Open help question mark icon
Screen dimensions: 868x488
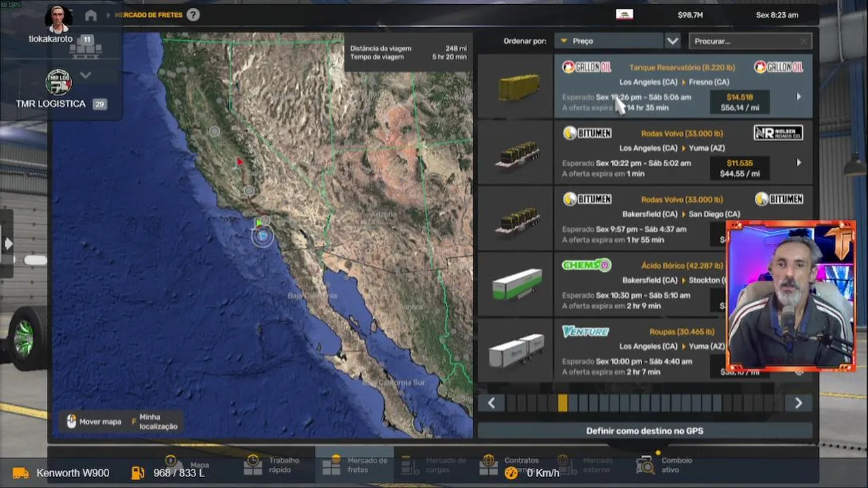coord(193,15)
